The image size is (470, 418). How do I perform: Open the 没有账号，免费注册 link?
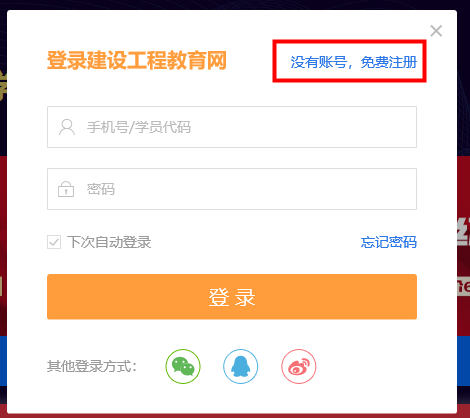pyautogui.click(x=354, y=62)
